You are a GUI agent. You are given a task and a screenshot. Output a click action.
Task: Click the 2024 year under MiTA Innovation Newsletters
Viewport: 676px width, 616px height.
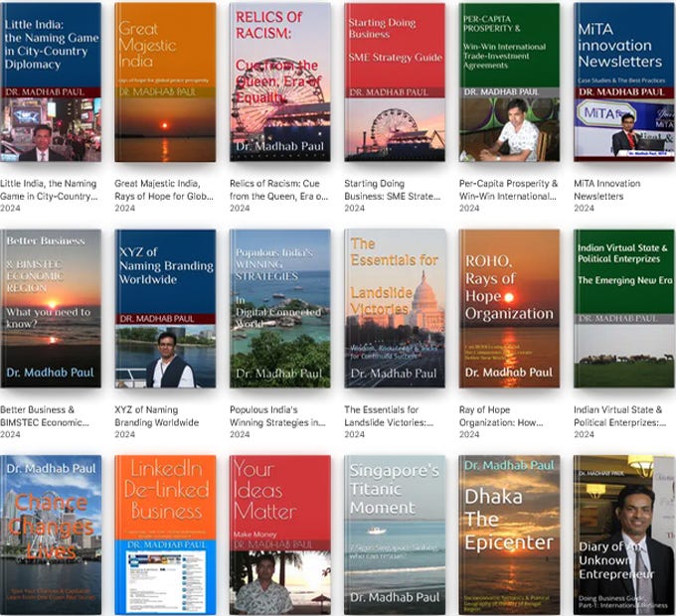[x=584, y=208]
